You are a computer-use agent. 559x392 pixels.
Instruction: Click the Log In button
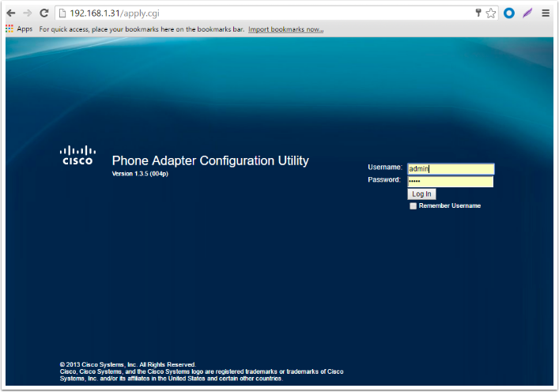point(421,194)
